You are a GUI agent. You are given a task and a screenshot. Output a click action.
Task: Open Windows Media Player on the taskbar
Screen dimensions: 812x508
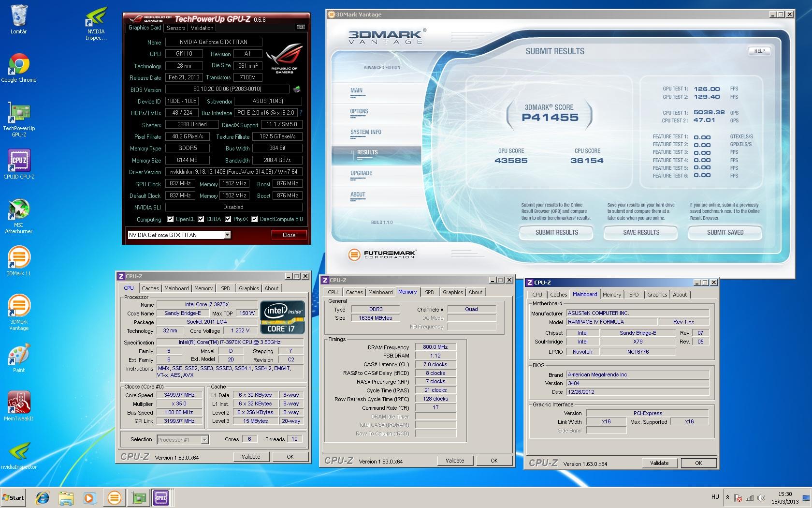(89, 497)
